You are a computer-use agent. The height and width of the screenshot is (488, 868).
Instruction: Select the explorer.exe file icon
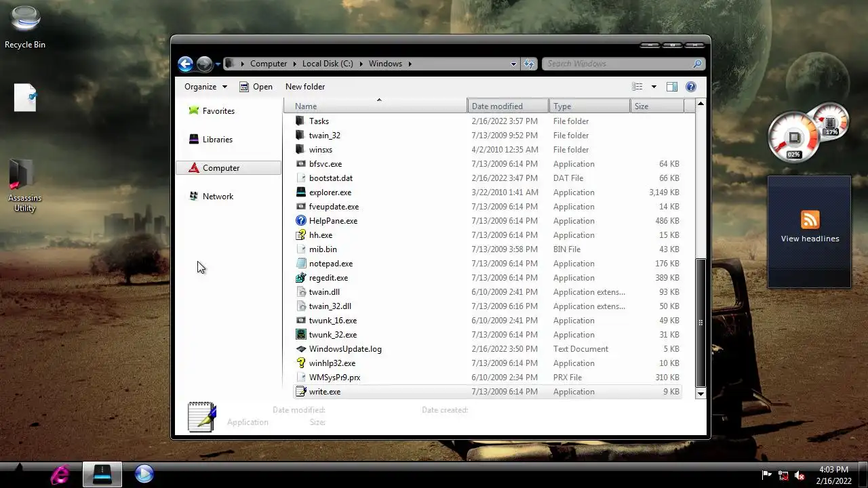tap(301, 192)
